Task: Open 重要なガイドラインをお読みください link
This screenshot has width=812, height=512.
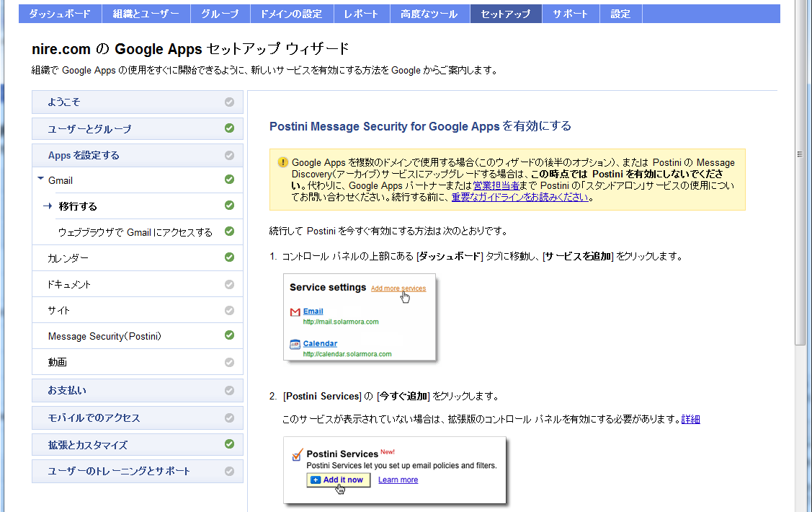Action: pos(520,198)
